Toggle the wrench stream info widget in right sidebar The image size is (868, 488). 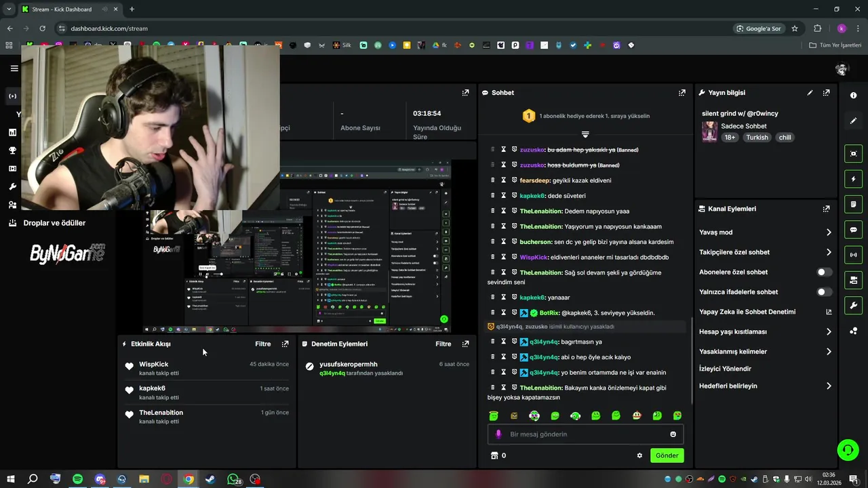(x=853, y=305)
